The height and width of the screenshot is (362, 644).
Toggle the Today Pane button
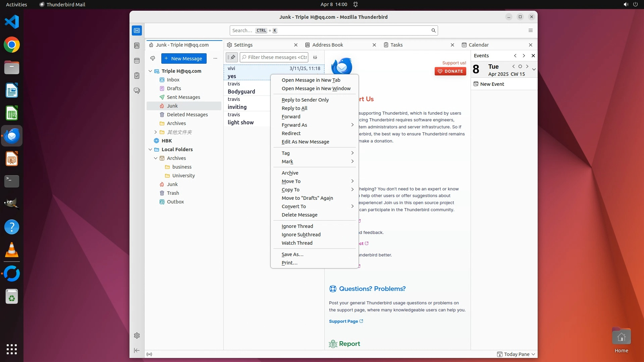(516, 354)
